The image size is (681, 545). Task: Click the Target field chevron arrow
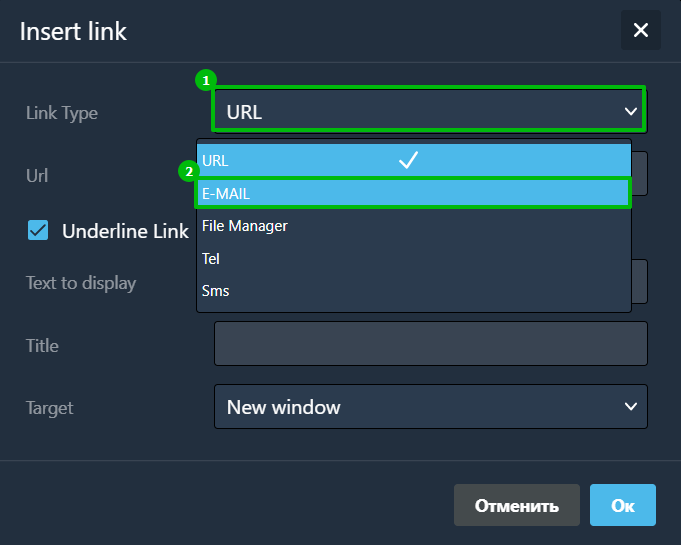click(x=631, y=406)
